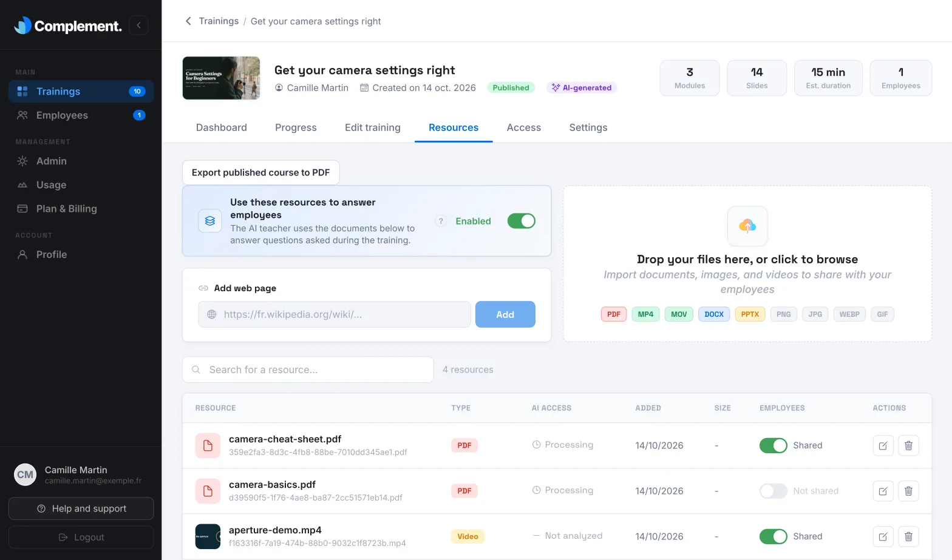
Task: Click the camera-cheat-sheet.pdf file icon
Action: pos(208,445)
